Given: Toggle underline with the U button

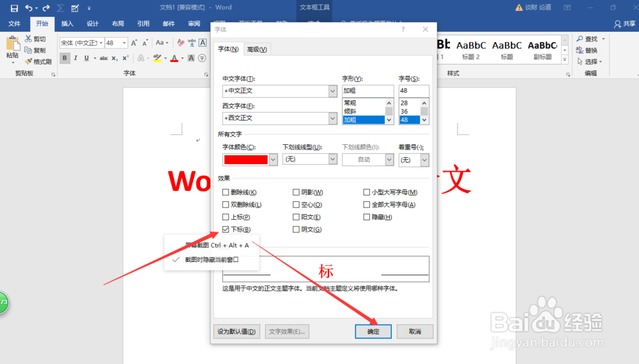Looking at the screenshot, I should [86, 58].
